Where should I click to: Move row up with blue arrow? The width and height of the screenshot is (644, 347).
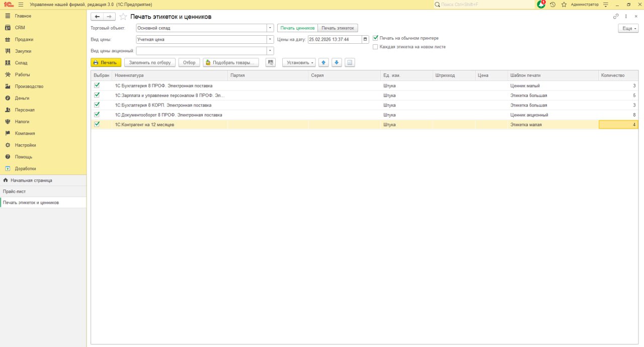coord(324,63)
